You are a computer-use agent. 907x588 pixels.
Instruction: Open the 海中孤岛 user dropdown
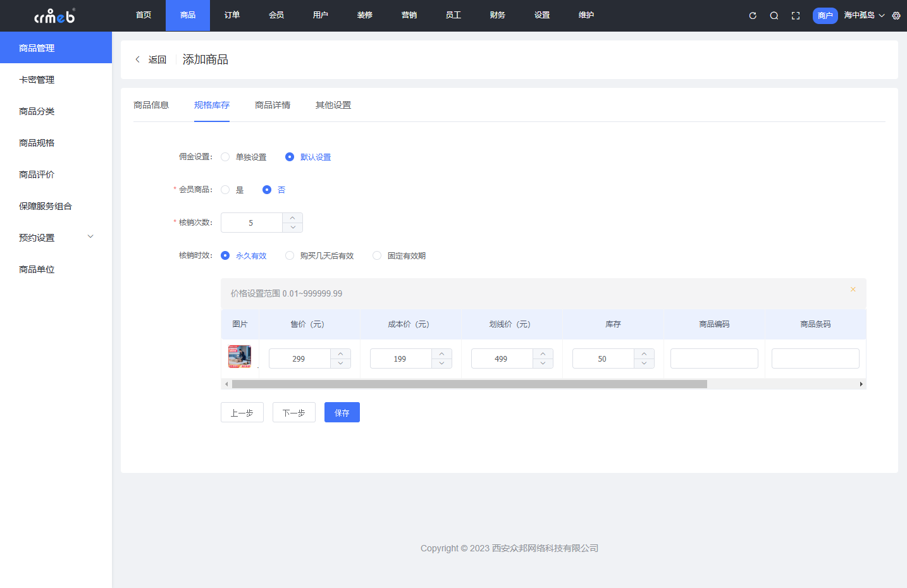point(864,15)
